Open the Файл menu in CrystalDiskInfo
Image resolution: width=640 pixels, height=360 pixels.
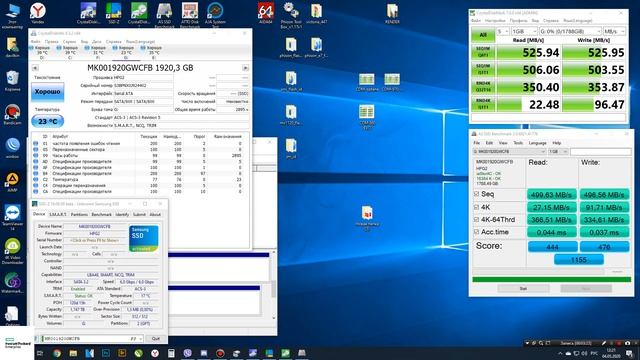click(36, 42)
